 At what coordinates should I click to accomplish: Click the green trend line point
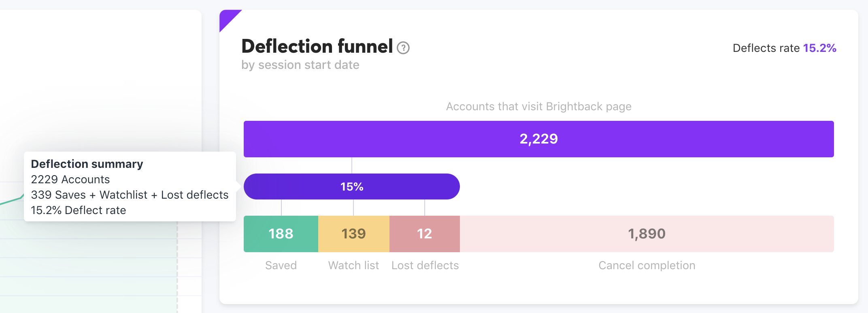click(21, 197)
